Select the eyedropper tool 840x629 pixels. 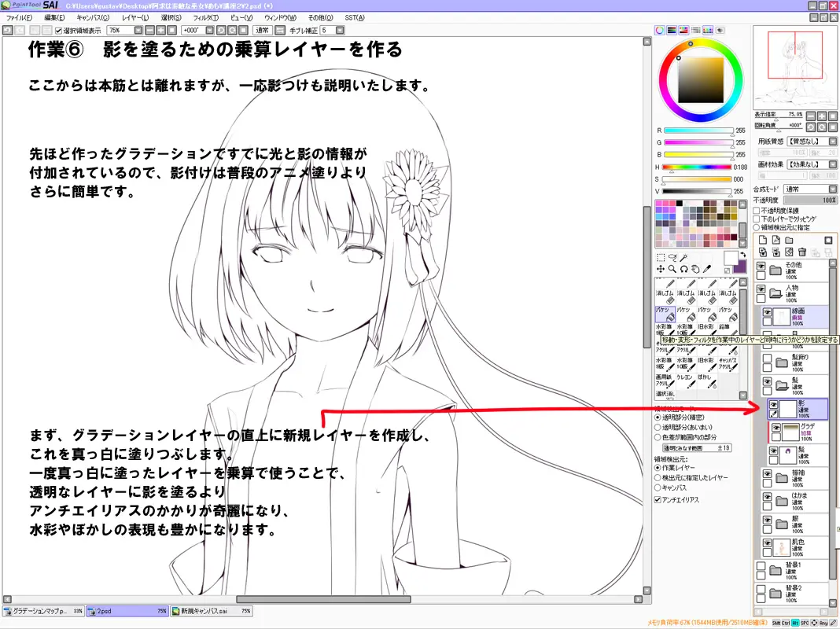pos(707,269)
